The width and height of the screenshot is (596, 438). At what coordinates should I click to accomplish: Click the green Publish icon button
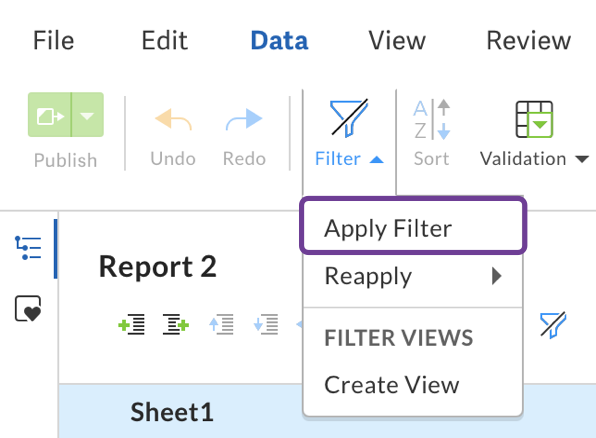[x=49, y=115]
